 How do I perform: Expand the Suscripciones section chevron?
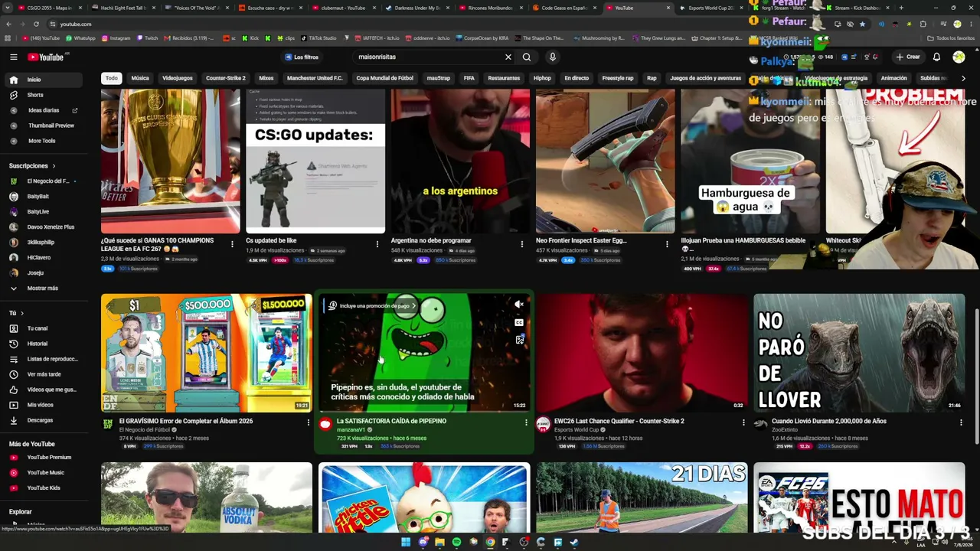[x=54, y=166]
